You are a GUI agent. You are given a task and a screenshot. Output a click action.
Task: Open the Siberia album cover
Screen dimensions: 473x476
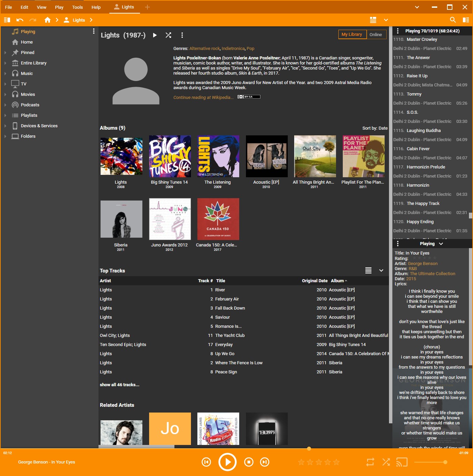[121, 219]
